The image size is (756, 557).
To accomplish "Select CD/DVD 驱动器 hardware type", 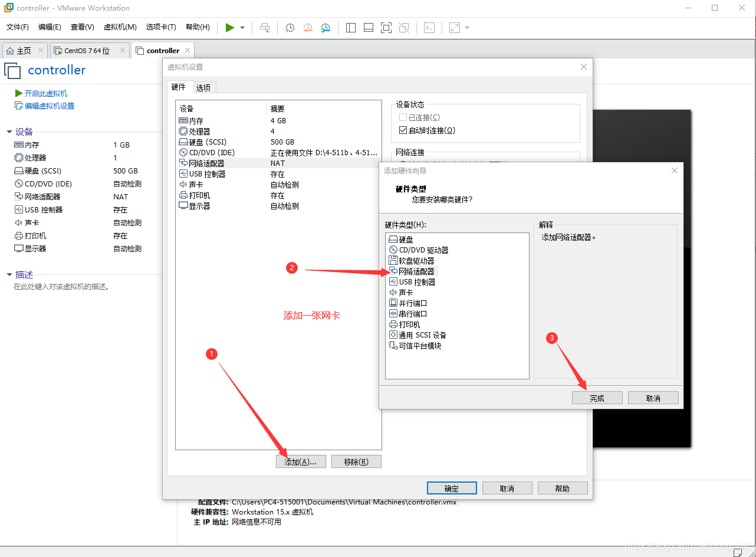I will (418, 250).
